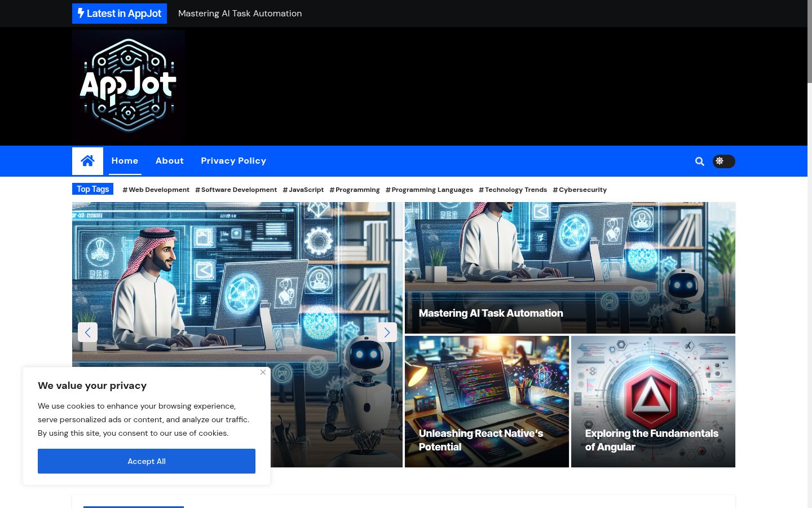Close the privacy cookie popup
The image size is (812, 508).
pyautogui.click(x=263, y=372)
